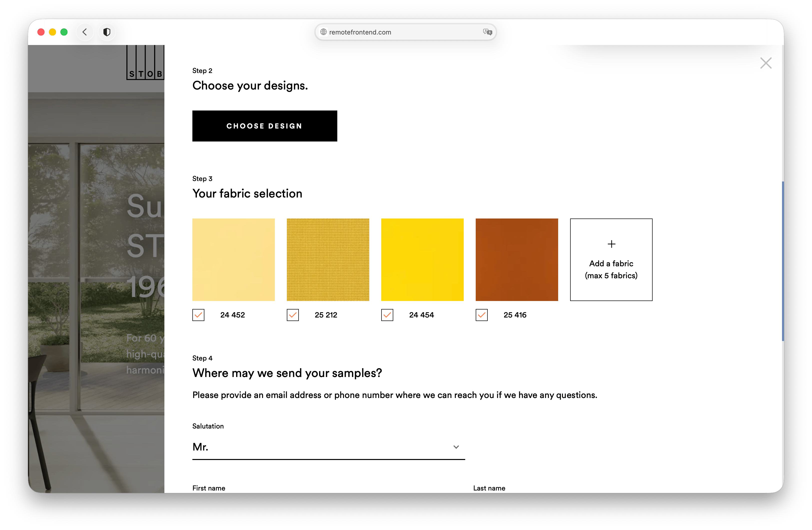Open the Salutation dropdown showing Mr.
This screenshot has height=530, width=812.
coord(329,447)
